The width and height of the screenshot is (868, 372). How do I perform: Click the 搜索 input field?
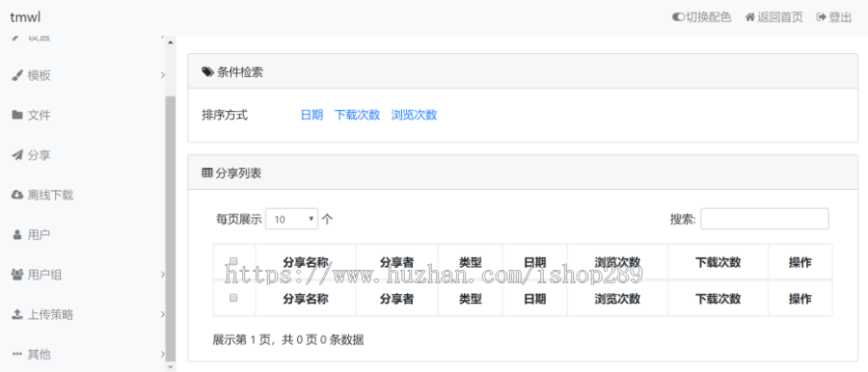(765, 219)
